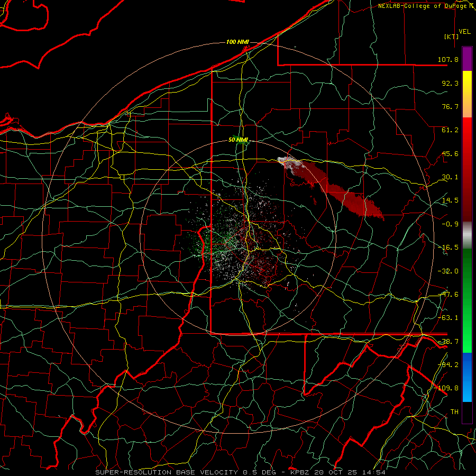Click the VEL legend title
The image size is (476, 476).
tap(464, 32)
